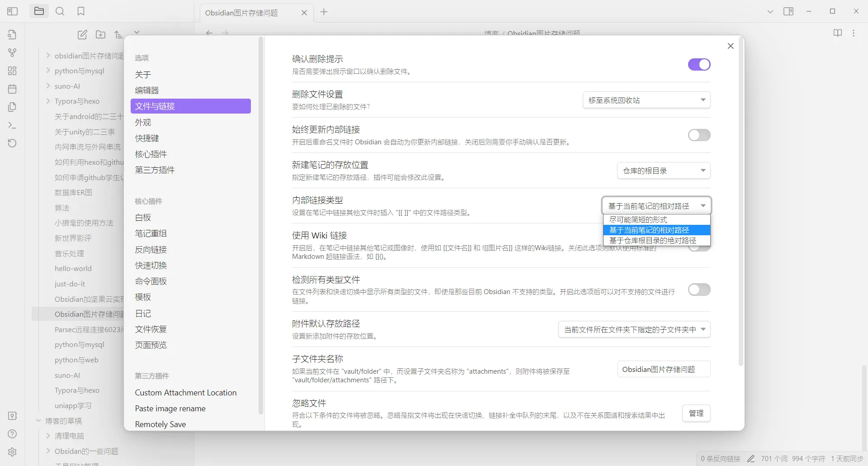Disable the 确认删除提示 toggle
The height and width of the screenshot is (466, 868).
pos(699,65)
